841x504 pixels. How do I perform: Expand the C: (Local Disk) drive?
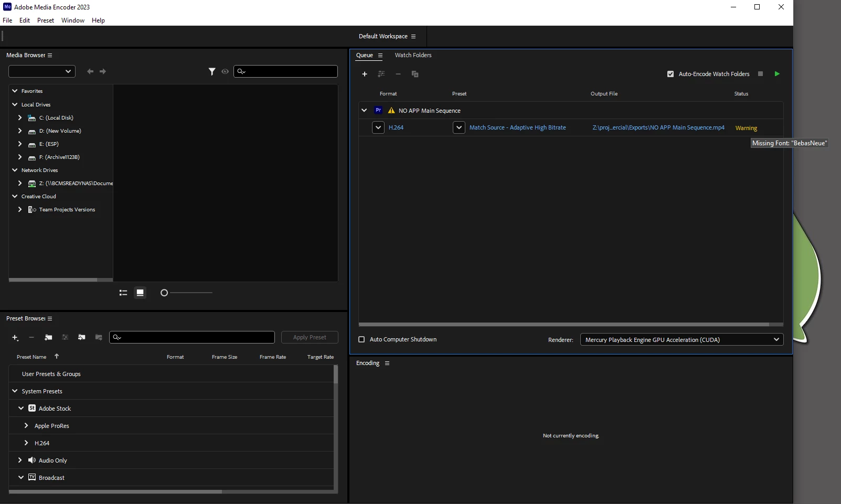(20, 117)
